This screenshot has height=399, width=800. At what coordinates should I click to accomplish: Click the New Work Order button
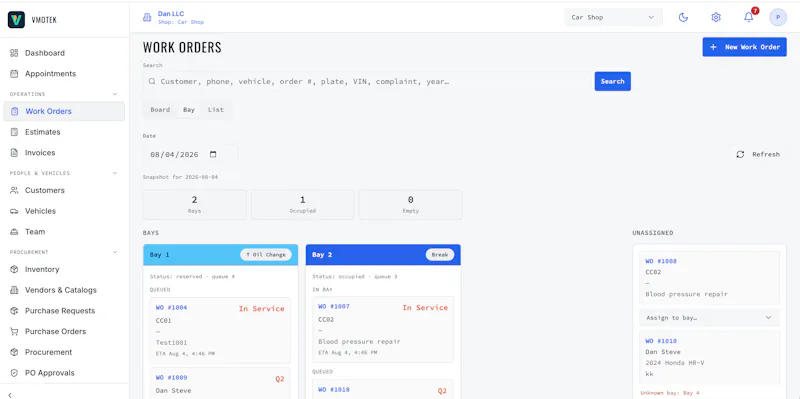point(744,47)
